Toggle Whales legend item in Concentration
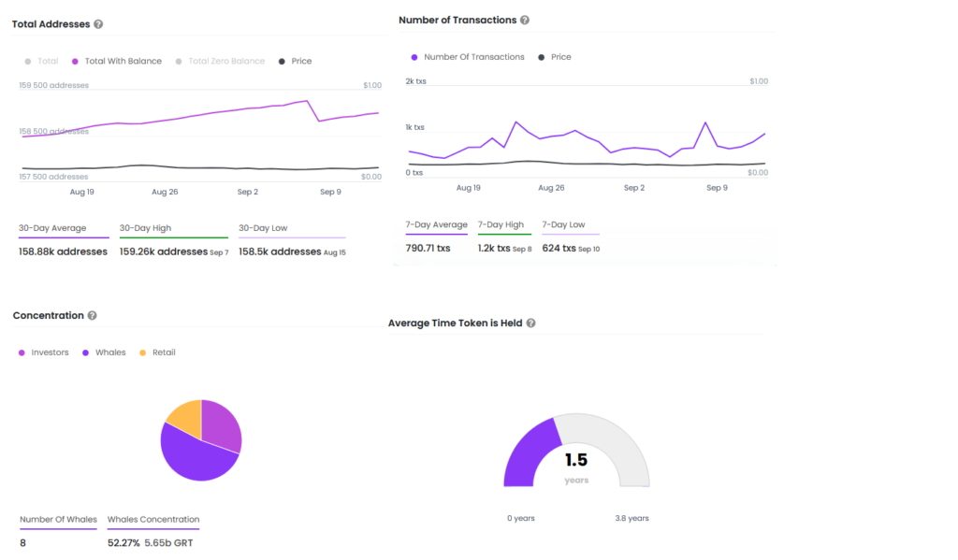This screenshot has height=560, width=958. (104, 352)
